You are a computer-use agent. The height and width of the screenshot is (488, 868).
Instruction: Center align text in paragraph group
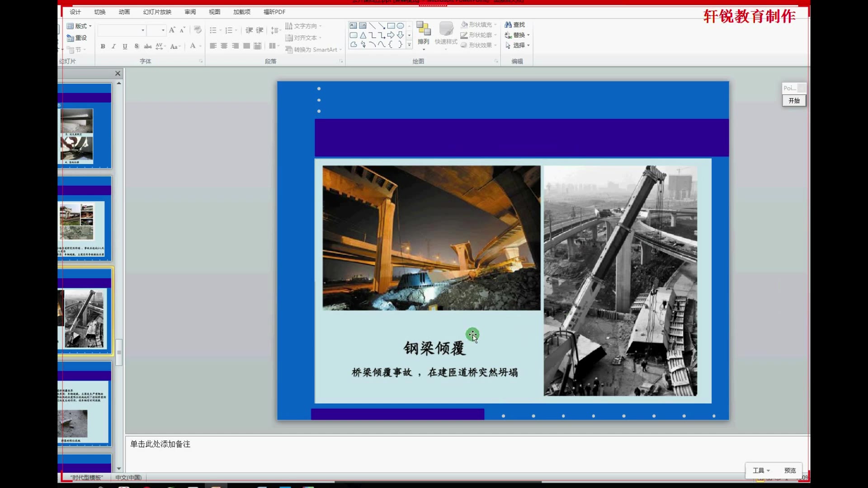point(224,46)
